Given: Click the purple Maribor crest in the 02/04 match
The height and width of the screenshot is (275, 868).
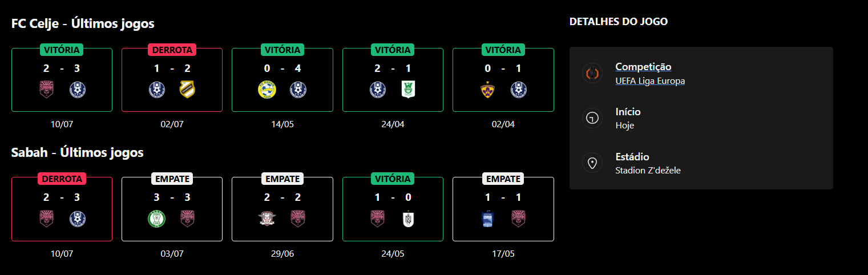Looking at the screenshot, I should [487, 90].
